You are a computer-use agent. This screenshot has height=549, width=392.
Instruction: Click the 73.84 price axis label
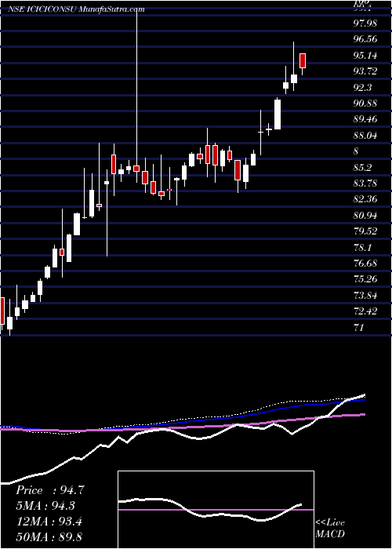[365, 296]
